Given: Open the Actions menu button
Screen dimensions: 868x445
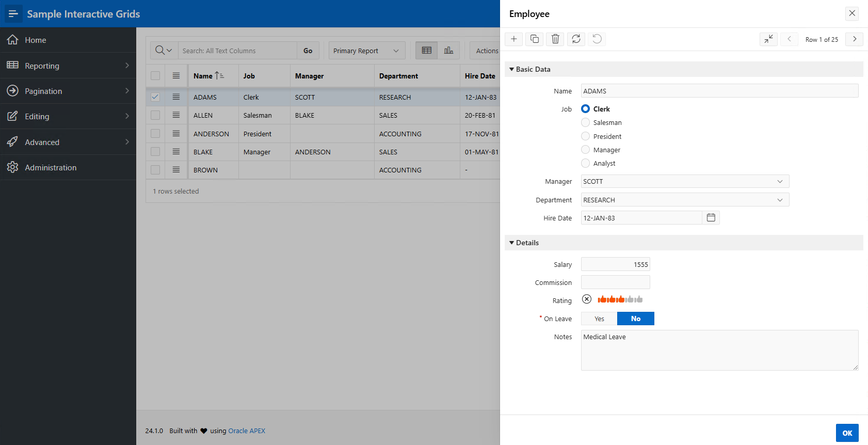Looking at the screenshot, I should coord(486,51).
